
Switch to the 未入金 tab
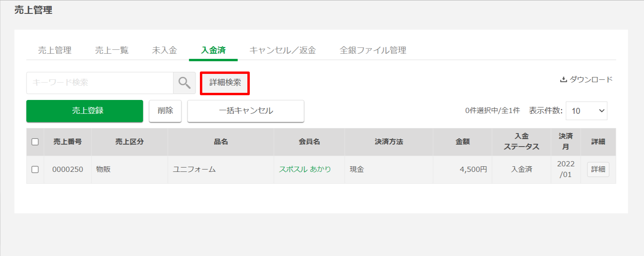click(165, 50)
